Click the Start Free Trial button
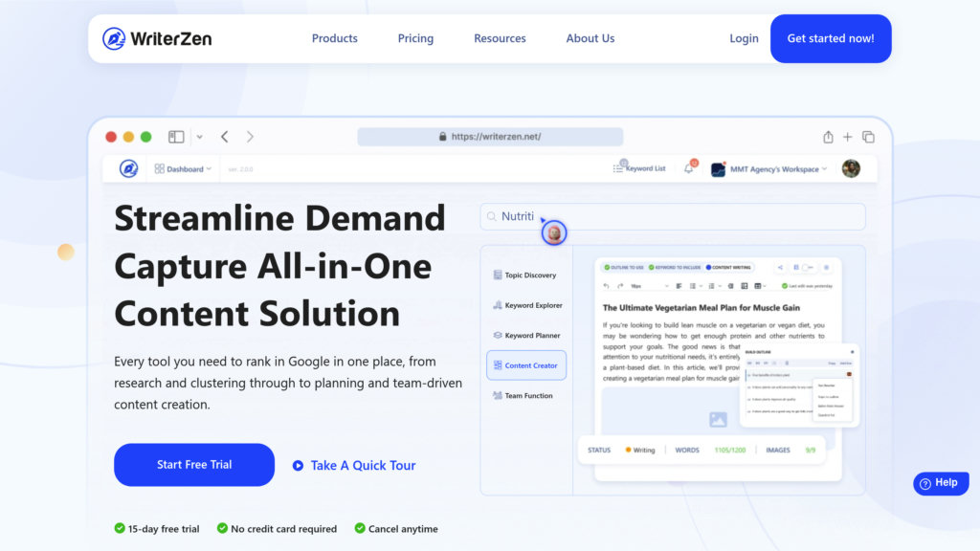Viewport: 980px width, 551px height. [x=193, y=465]
